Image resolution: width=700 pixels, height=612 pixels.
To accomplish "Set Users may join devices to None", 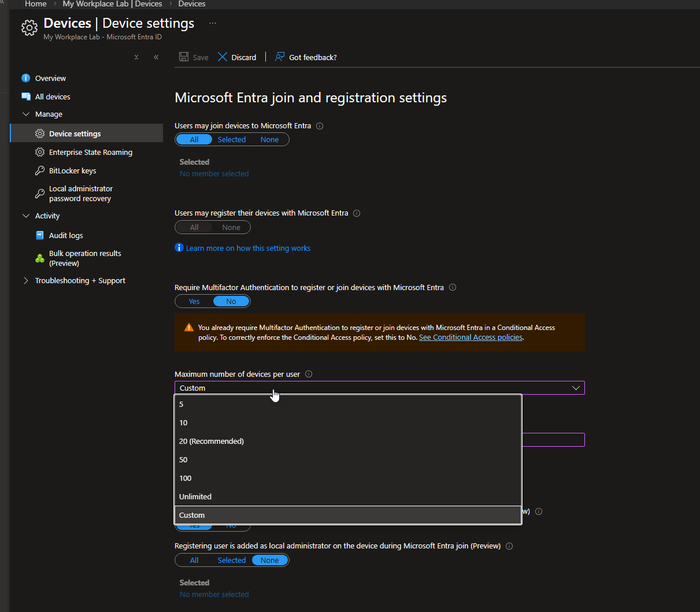I will [269, 139].
